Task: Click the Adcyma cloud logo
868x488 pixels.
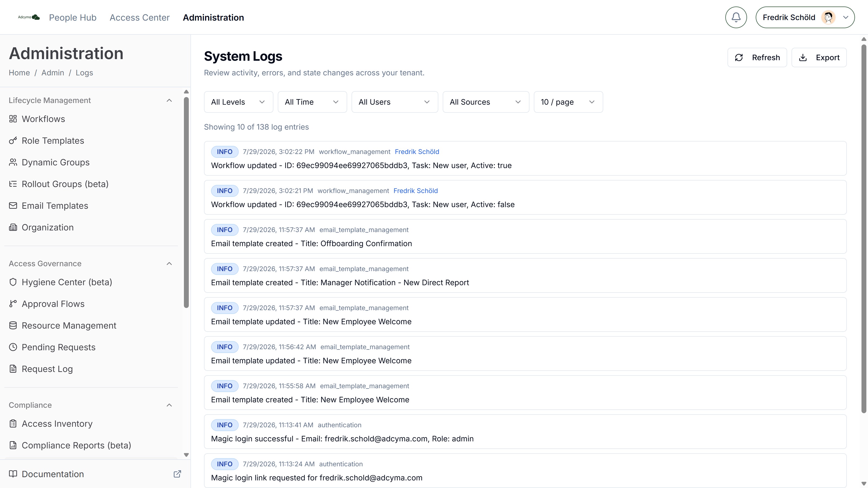Action: click(x=29, y=17)
